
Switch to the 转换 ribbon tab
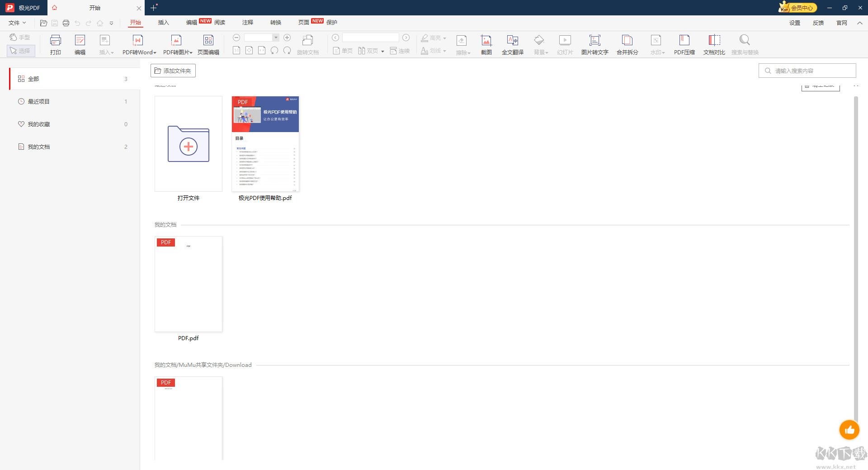[x=276, y=23]
